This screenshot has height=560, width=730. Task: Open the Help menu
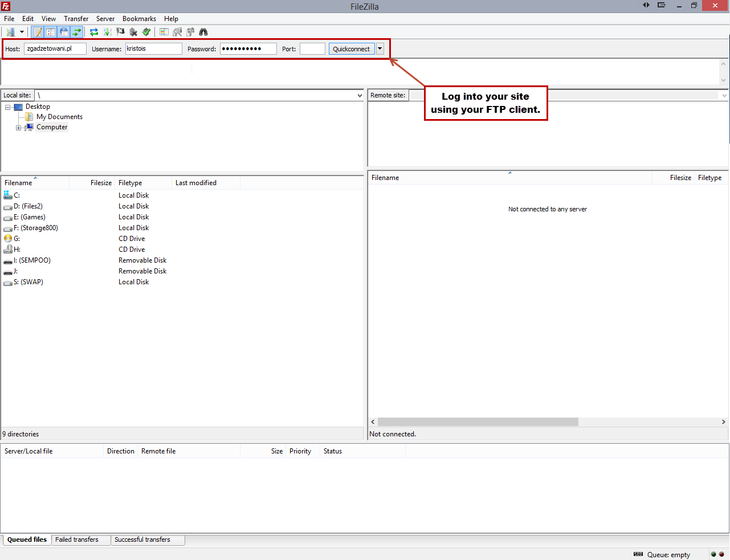pos(171,19)
